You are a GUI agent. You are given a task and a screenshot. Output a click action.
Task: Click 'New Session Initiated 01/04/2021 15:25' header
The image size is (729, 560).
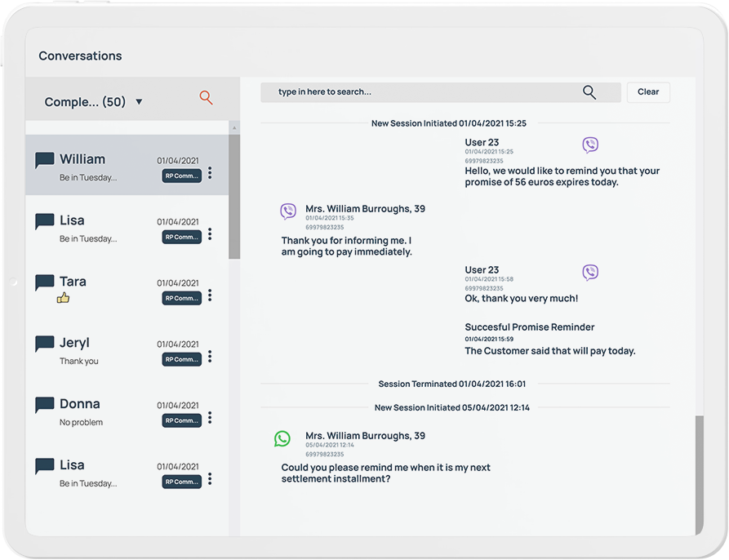tap(449, 123)
